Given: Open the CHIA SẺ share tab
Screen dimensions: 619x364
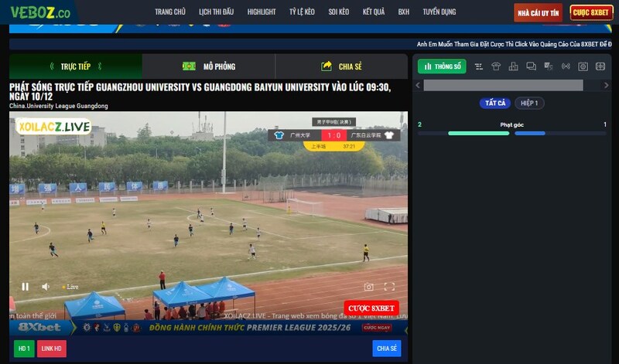Looking at the screenshot, I should (341, 66).
